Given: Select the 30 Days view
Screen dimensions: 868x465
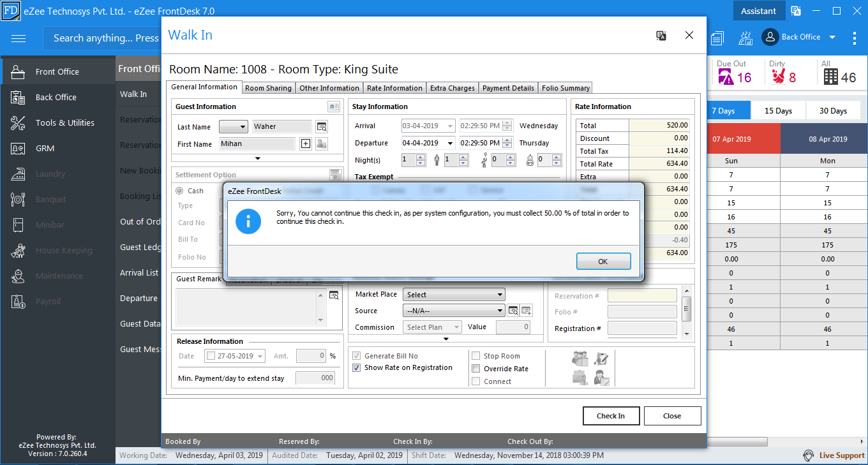Looking at the screenshot, I should coord(834,110).
